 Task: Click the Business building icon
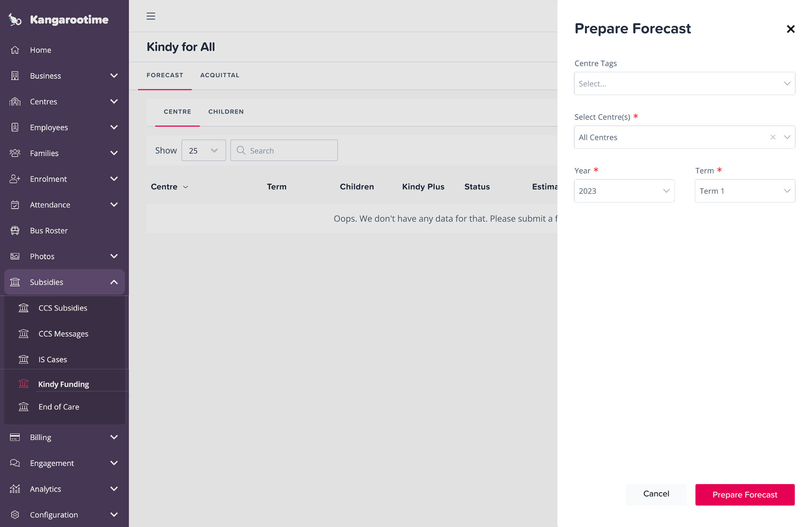[15, 76]
